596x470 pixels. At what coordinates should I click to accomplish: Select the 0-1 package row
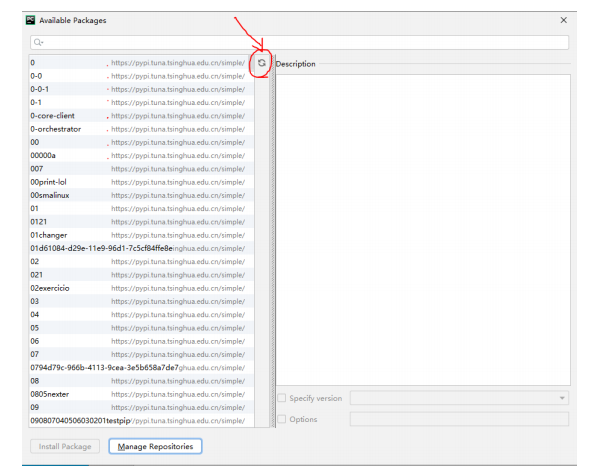pyautogui.click(x=141, y=103)
